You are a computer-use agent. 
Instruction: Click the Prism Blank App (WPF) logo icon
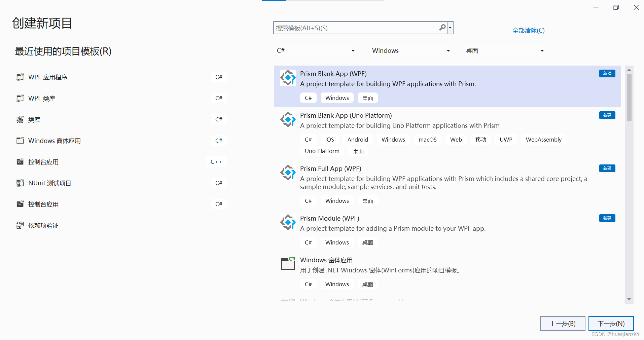click(x=288, y=78)
